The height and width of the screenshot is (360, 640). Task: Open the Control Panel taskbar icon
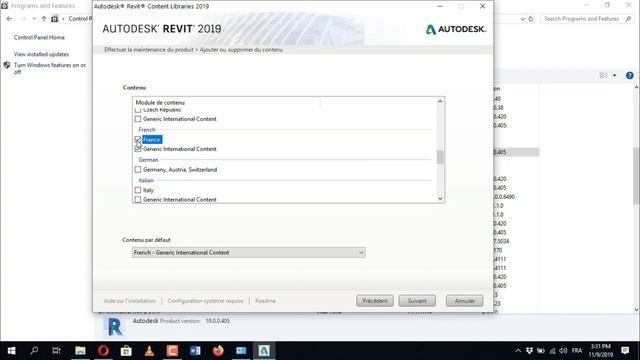click(241, 351)
